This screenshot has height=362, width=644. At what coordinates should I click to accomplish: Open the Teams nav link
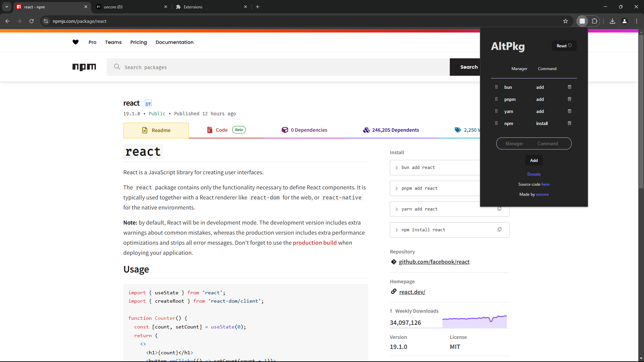113,42
